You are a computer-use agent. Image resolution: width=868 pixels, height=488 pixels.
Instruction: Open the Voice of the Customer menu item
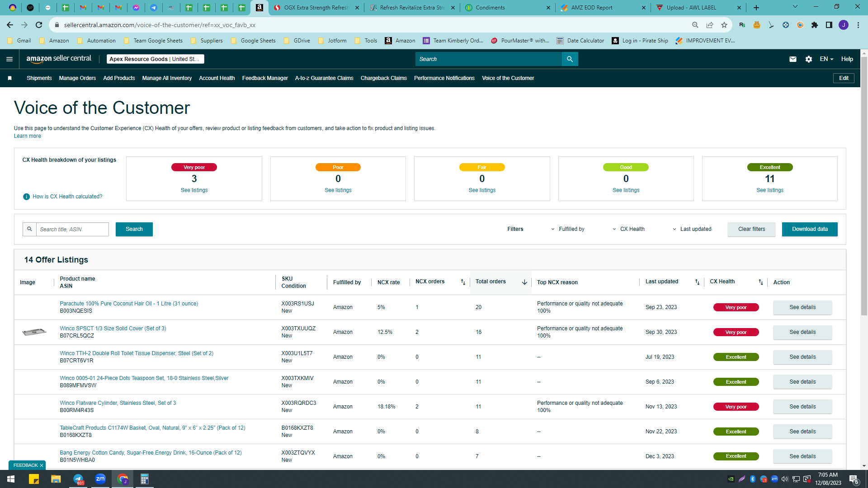[x=508, y=78]
